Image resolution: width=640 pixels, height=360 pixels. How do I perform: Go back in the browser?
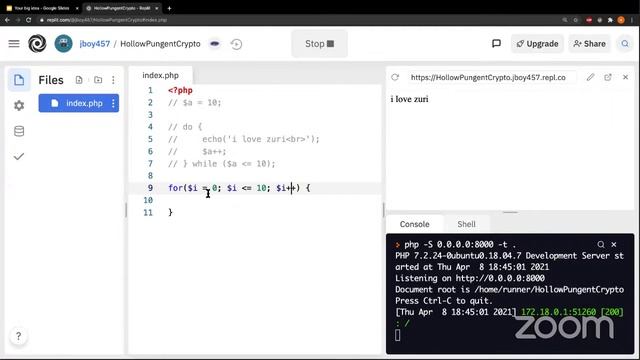pos(7,20)
